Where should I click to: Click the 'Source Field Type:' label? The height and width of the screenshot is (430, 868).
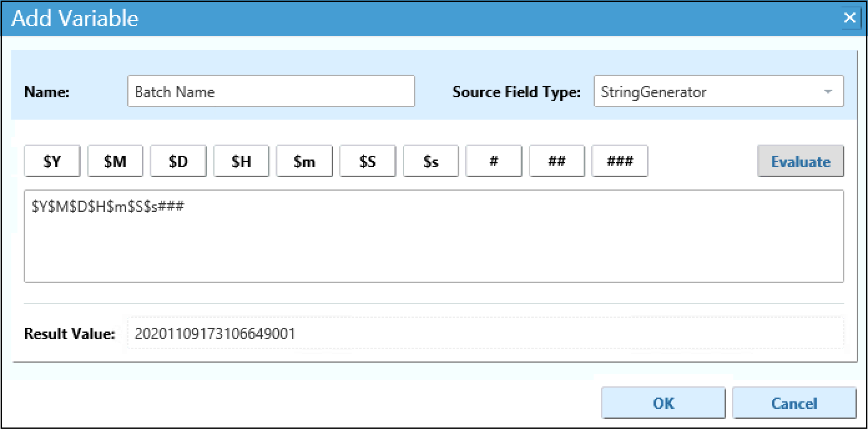[x=516, y=92]
